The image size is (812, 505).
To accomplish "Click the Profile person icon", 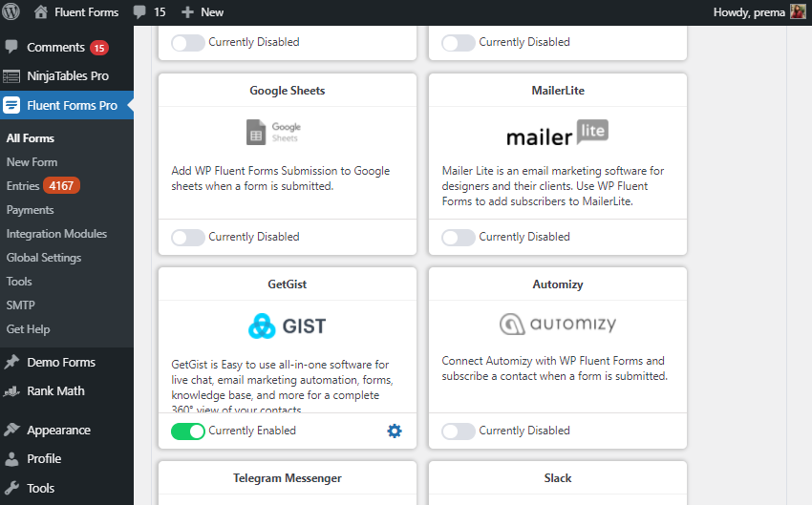I will tap(11, 459).
